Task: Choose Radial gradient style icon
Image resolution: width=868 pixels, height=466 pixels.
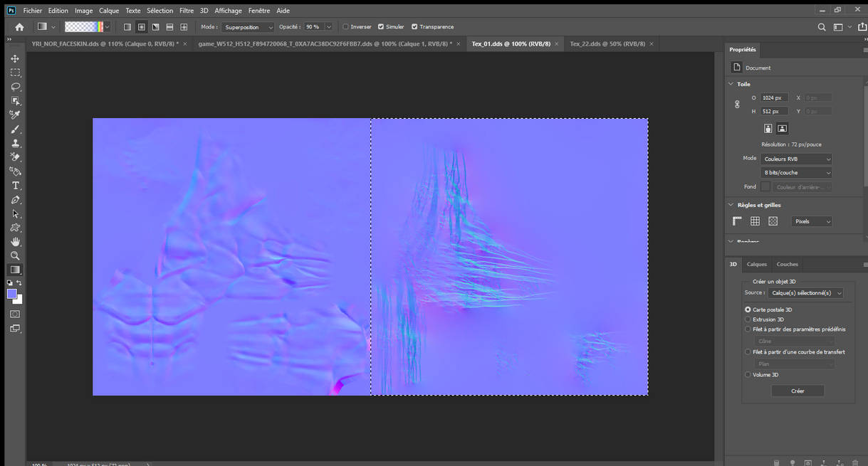Action: click(x=142, y=27)
